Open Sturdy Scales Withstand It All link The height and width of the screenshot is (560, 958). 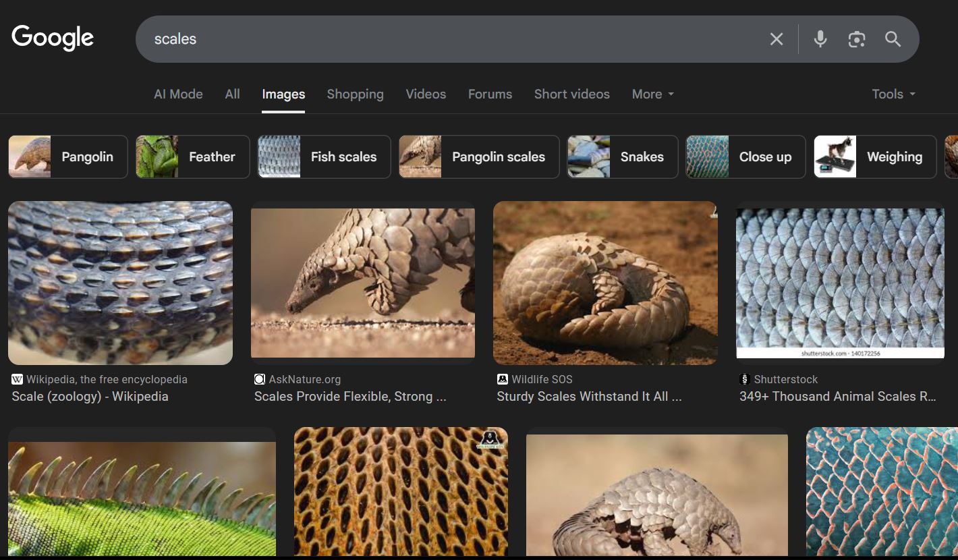589,397
